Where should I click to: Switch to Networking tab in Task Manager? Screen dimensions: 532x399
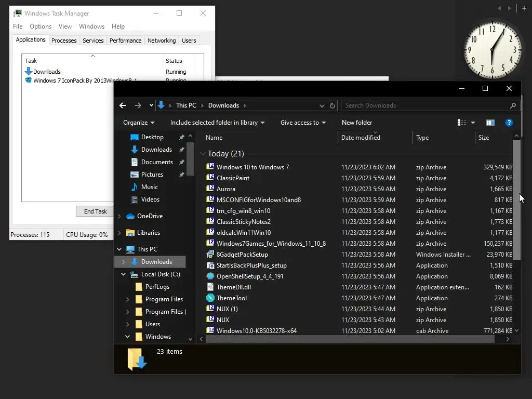click(162, 41)
